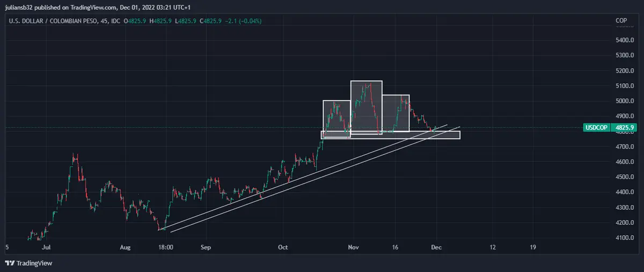Select the tallest head rectangle drawing
The image size is (644, 272).
pos(367,81)
